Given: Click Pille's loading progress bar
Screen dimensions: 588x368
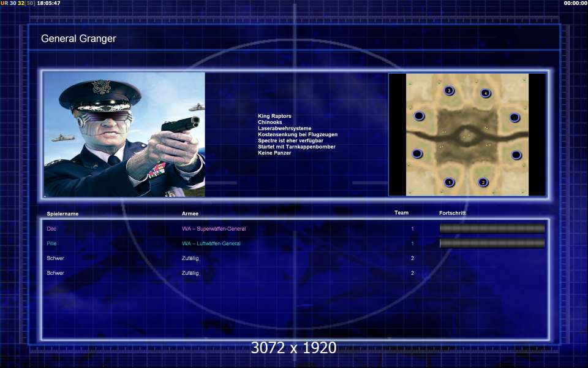Looking at the screenshot, I should (492, 243).
